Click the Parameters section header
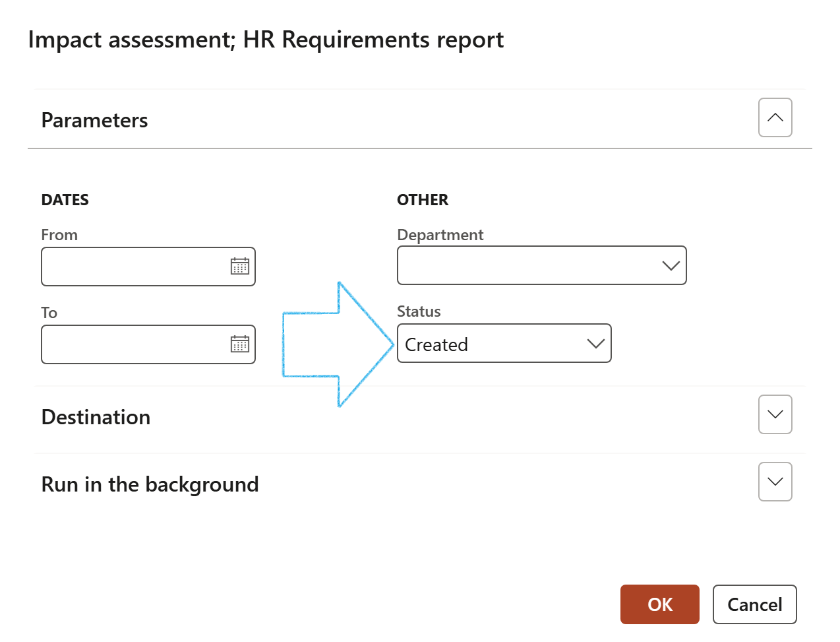The height and width of the screenshot is (642, 840). pyautogui.click(x=94, y=121)
